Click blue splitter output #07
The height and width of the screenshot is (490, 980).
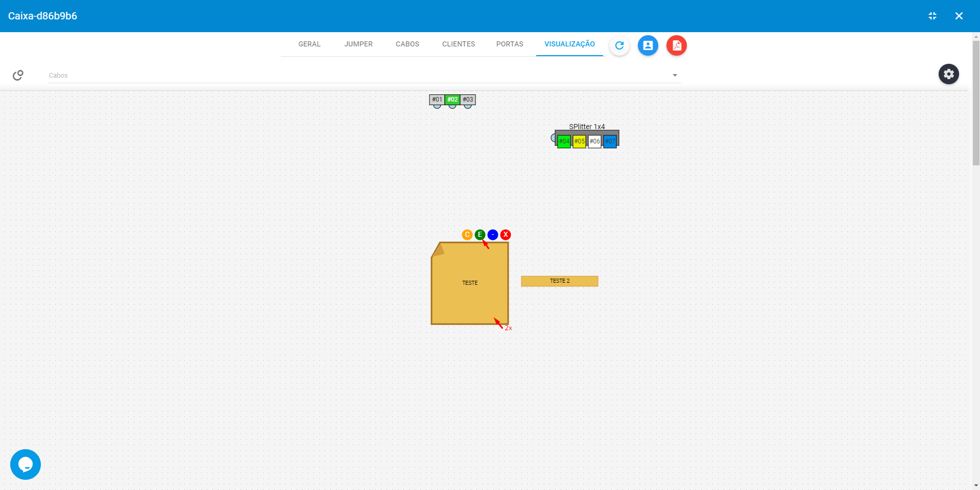coord(610,141)
